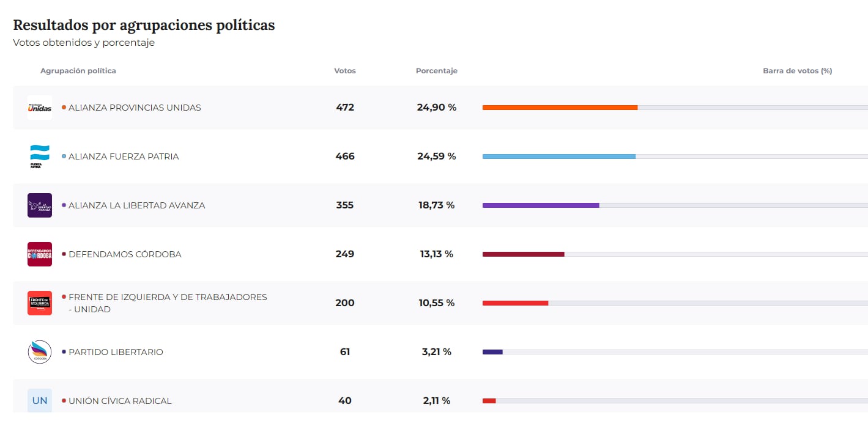Image resolution: width=868 pixels, height=429 pixels.
Task: Click the orange dot beside Alianza Provincias Unidas
Action: coord(64,108)
